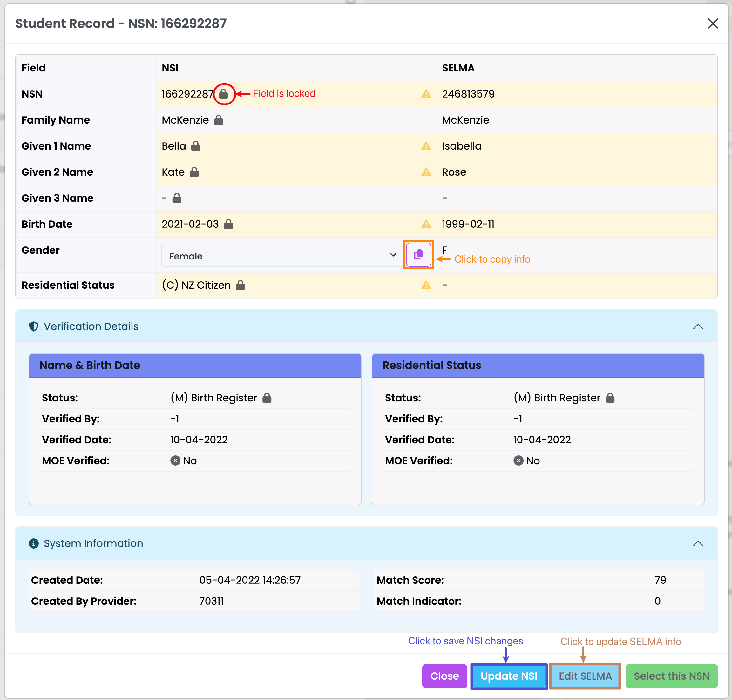Viewport: 732px width, 700px height.
Task: Click the lock icon beside McKenzie family name
Action: coord(218,120)
